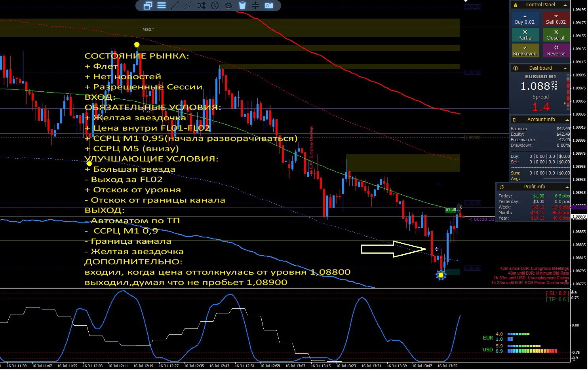Click the money bag icon in Control Panel header
This screenshot has height=370, width=588.
(x=516, y=5)
